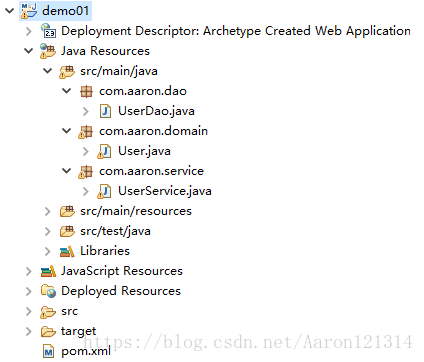Collapse the Java Resources node
Screen dimensions: 424x362
coord(29,51)
